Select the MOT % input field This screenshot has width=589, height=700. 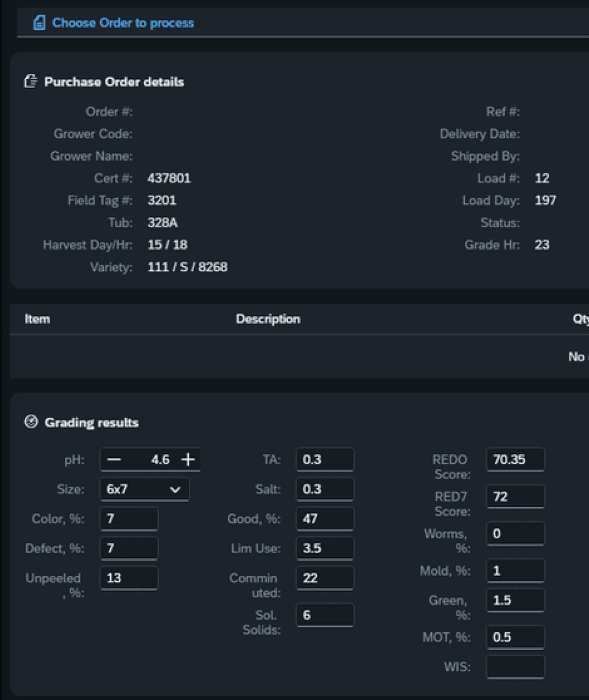click(x=515, y=637)
